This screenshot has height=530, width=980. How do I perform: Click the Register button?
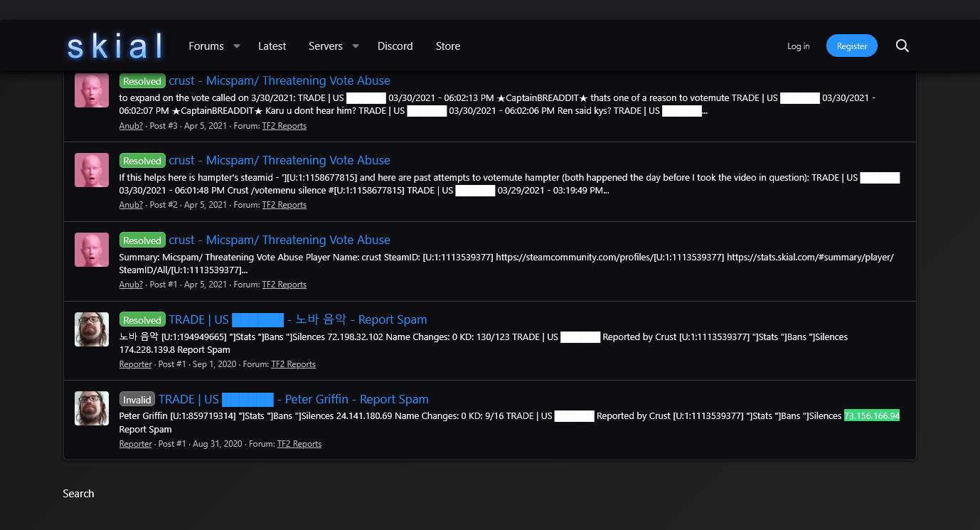851,45
